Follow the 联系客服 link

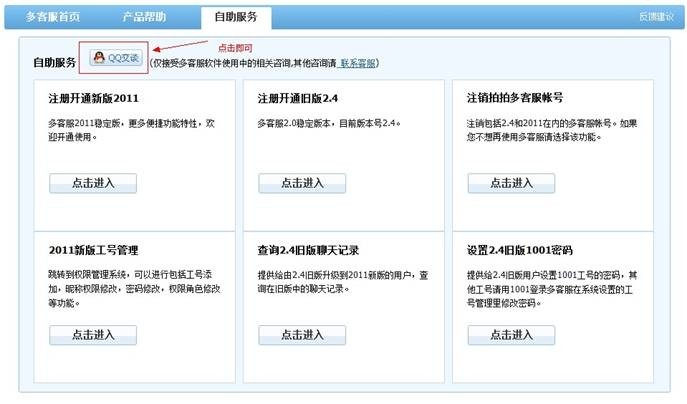coord(358,63)
